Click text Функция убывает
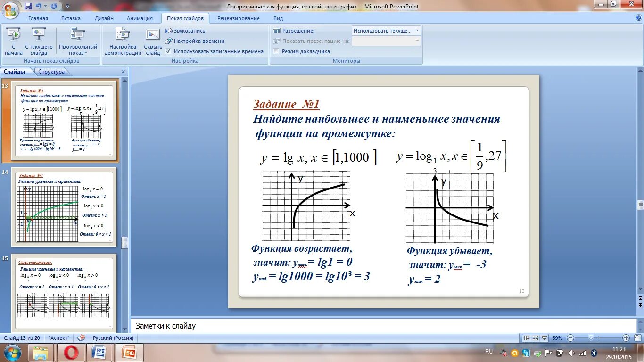 coord(450,251)
